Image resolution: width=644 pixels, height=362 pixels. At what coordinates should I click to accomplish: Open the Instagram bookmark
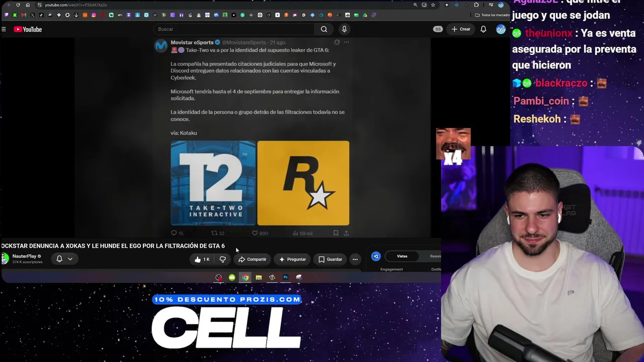[x=94, y=15]
